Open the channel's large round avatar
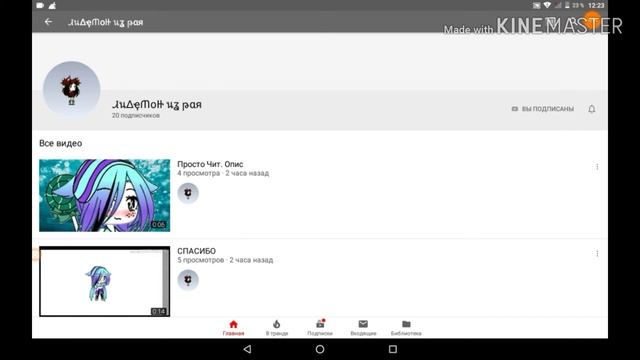This screenshot has height=360, width=640. [x=71, y=89]
